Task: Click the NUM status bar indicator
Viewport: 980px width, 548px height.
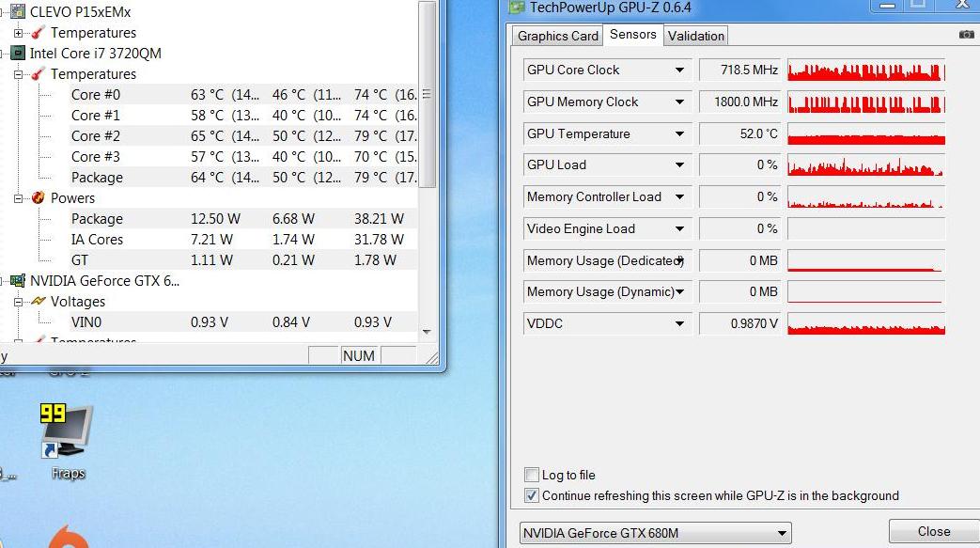Action: 359,355
